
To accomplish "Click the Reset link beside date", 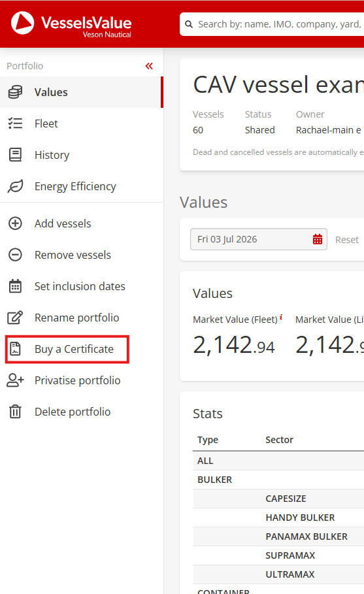I will 346,240.
